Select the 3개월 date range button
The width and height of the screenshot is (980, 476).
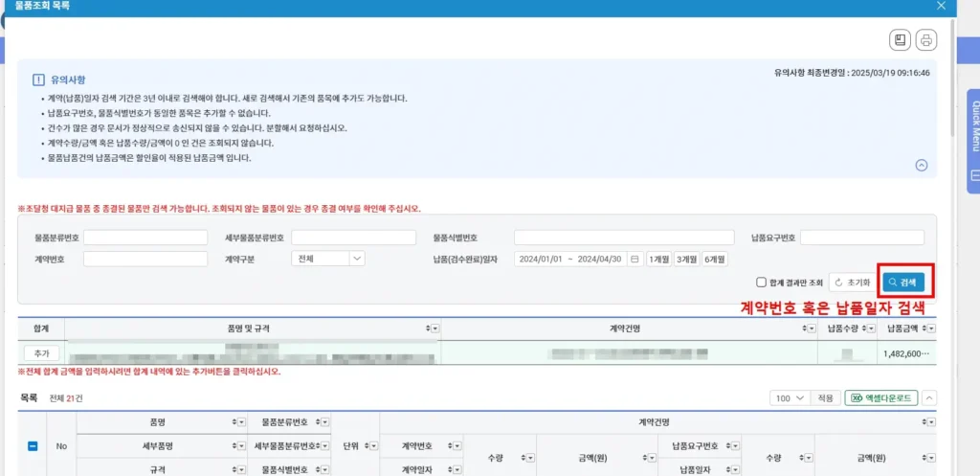[x=686, y=259]
